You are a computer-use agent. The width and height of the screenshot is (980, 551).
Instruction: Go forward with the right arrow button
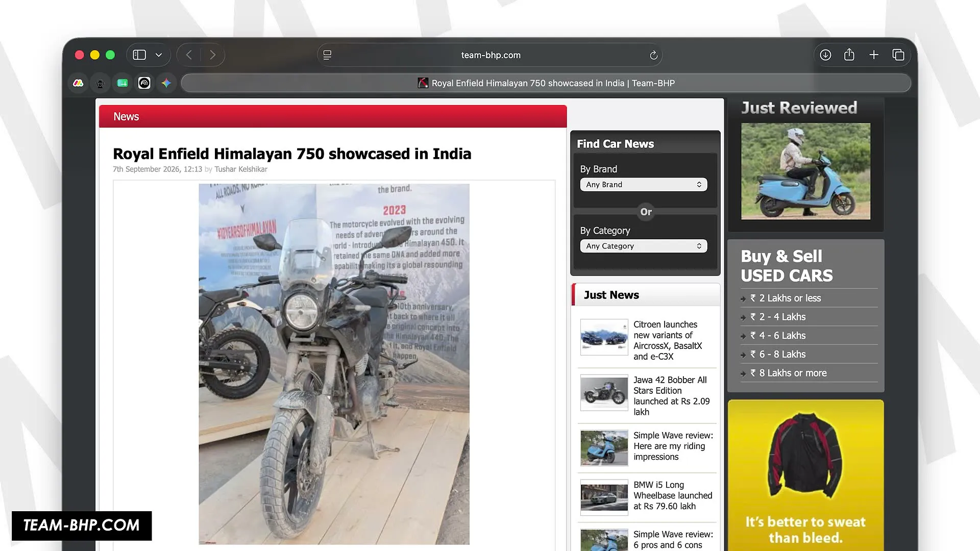point(213,55)
